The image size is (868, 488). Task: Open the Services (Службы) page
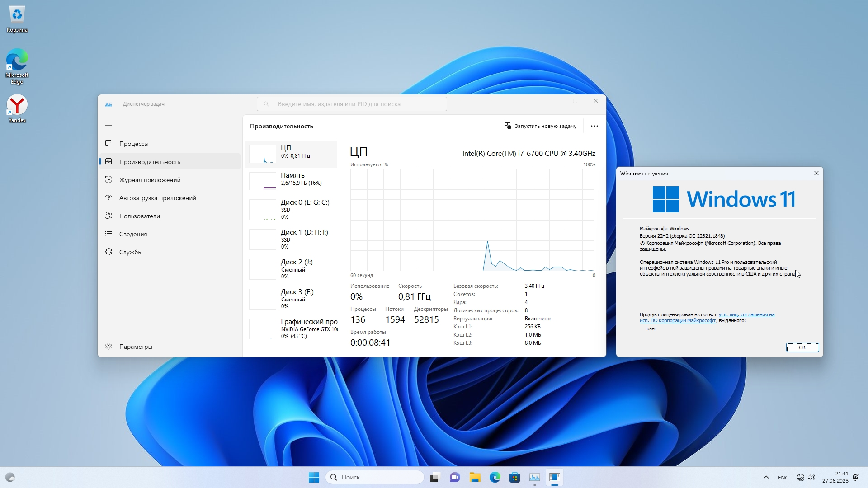[131, 252]
